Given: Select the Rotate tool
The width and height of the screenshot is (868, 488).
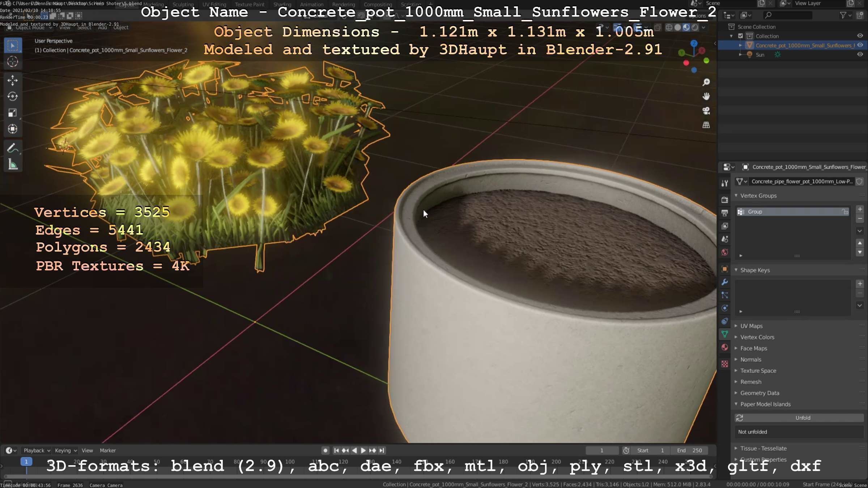Looking at the screenshot, I should [x=13, y=97].
